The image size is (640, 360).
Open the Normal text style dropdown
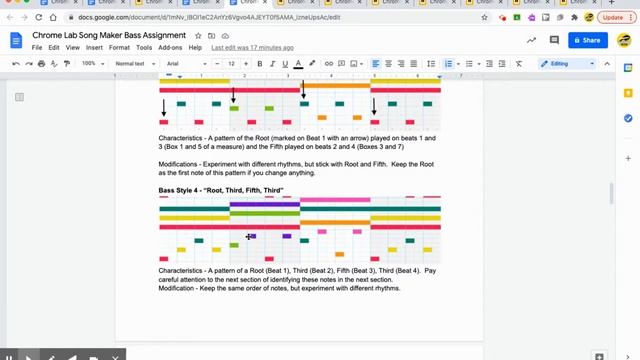click(x=135, y=64)
